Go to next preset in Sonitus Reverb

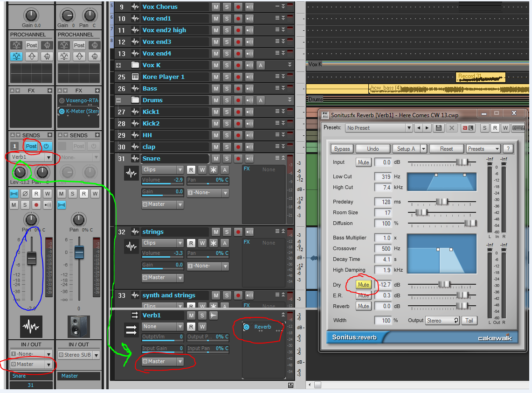(x=427, y=128)
